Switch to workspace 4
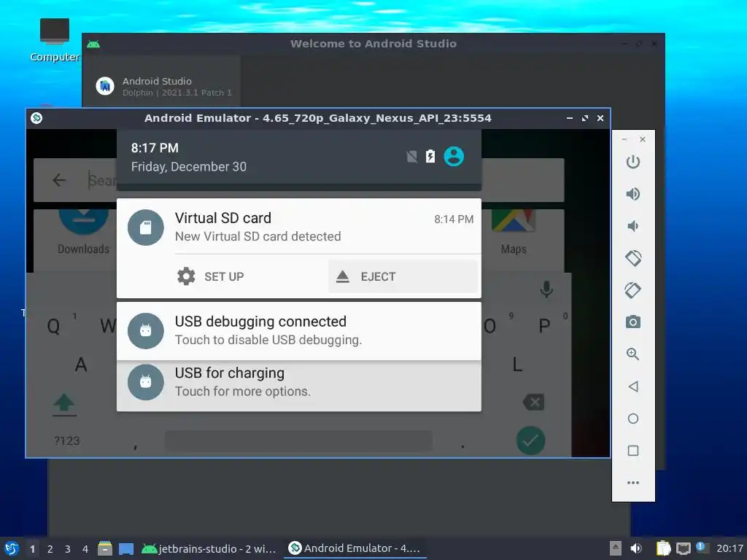Screen dimensions: 747x560 click(85, 549)
